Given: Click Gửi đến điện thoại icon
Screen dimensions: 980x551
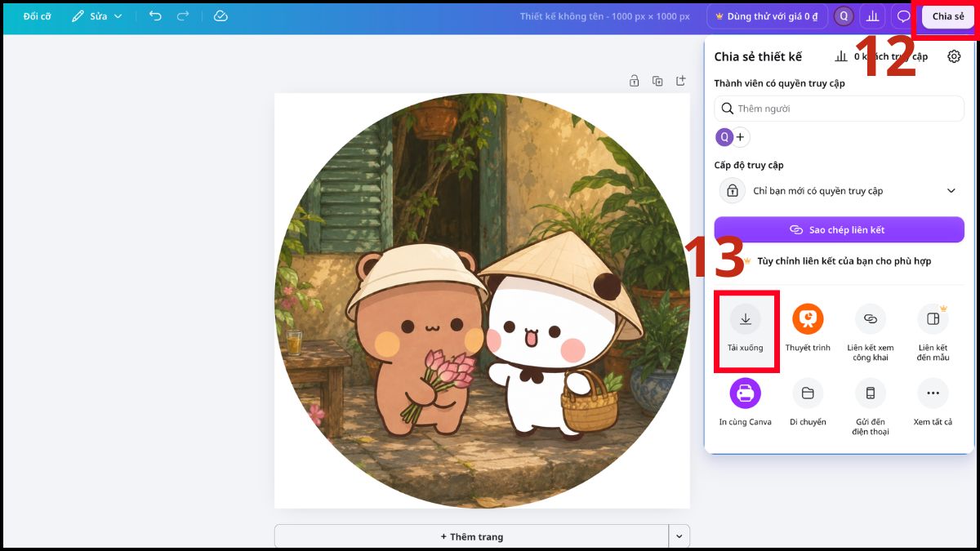Looking at the screenshot, I should pyautogui.click(x=871, y=393).
